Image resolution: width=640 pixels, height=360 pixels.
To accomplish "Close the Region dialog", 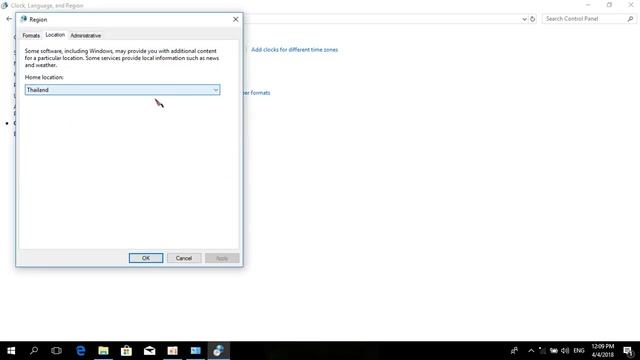I will (x=236, y=19).
